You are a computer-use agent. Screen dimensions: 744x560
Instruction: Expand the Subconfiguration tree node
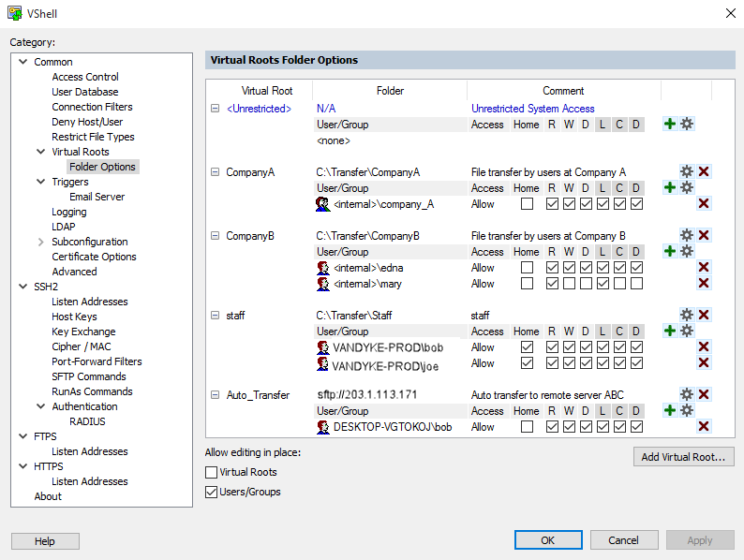[40, 242]
